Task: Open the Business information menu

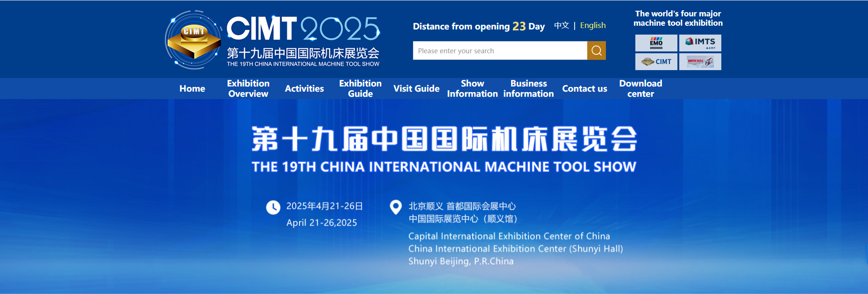Action: (x=528, y=88)
